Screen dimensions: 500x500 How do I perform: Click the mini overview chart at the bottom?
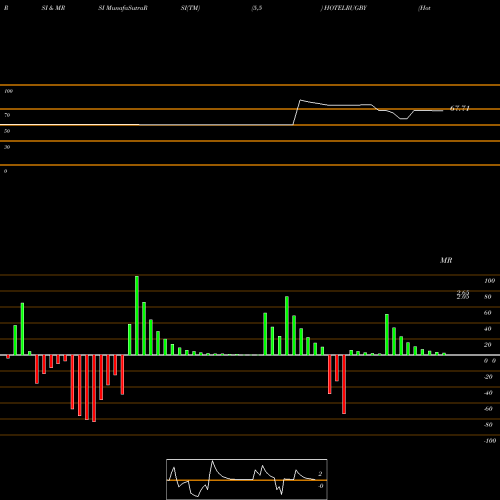[x=247, y=479]
